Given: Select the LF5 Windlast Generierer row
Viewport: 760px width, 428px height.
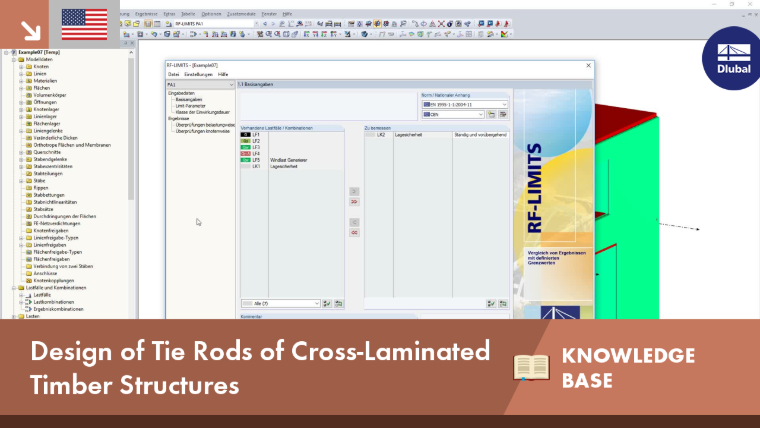Looking at the screenshot, I should 292,160.
